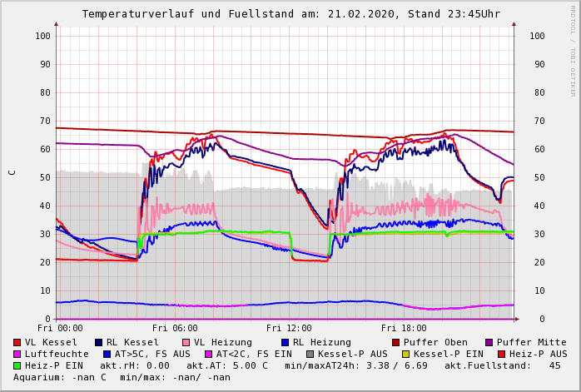Select the magenta Luftfeuchte legend swatch
Image resolution: width=581 pixels, height=392 pixels.
click(x=17, y=354)
